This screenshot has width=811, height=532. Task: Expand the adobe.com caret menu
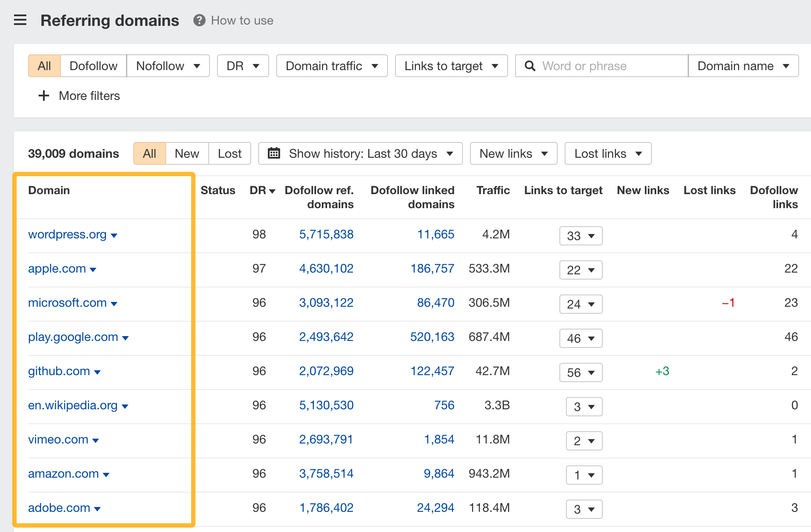[97, 509]
